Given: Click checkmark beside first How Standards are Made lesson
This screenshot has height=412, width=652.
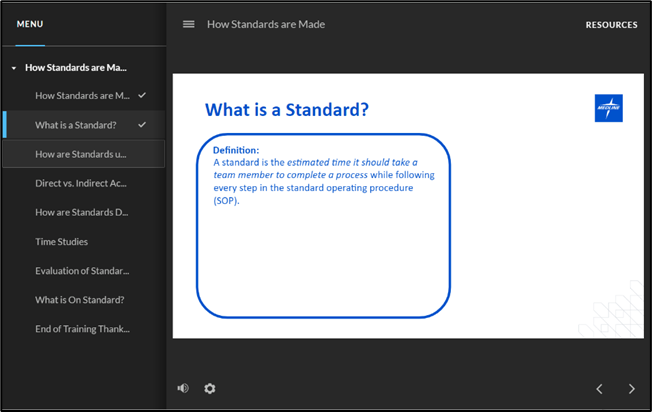Looking at the screenshot, I should (142, 95).
